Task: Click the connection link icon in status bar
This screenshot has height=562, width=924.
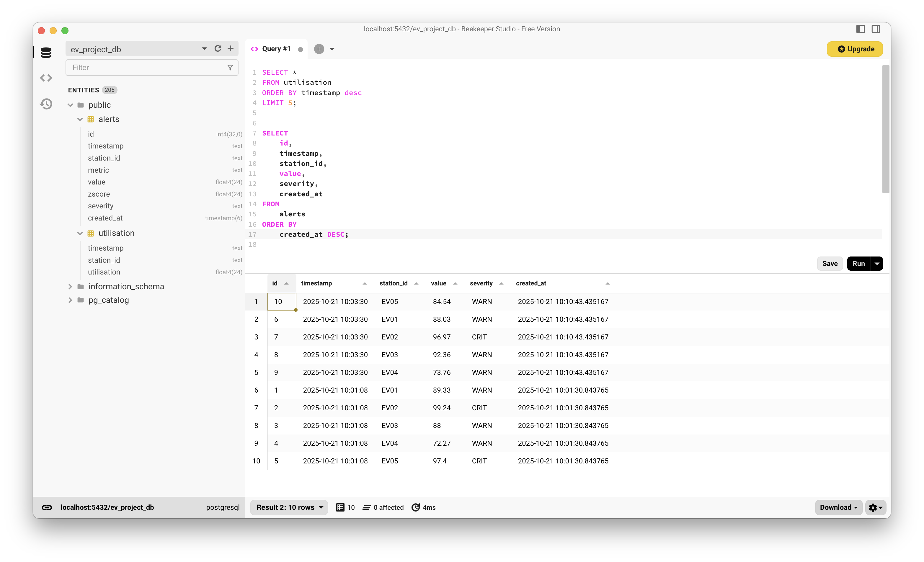Action: click(x=47, y=507)
